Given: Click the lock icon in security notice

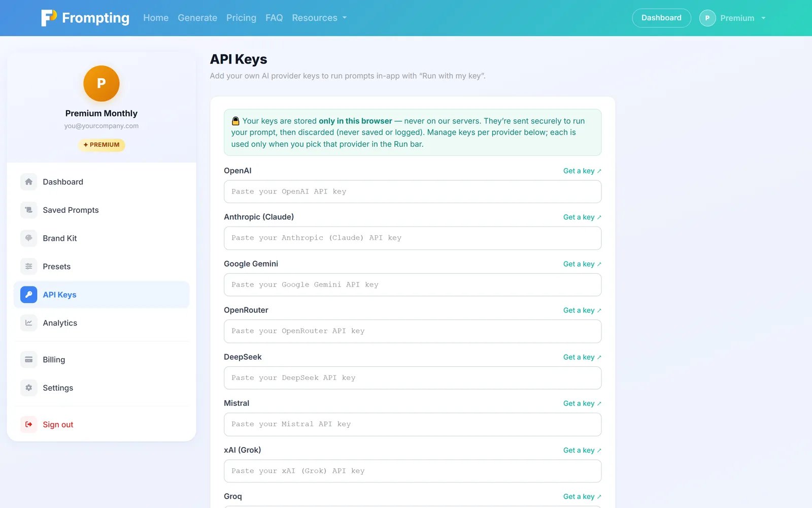Looking at the screenshot, I should point(235,121).
